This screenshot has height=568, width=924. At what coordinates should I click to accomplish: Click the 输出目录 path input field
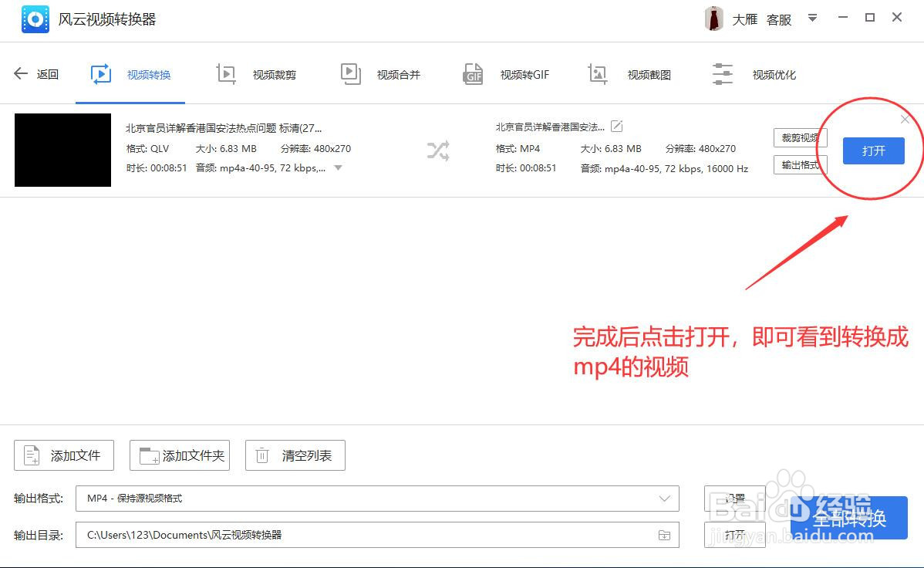[377, 535]
